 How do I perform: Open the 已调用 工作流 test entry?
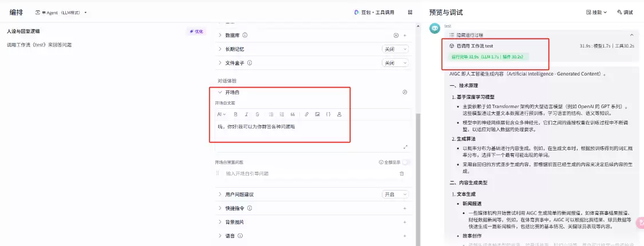[472, 46]
